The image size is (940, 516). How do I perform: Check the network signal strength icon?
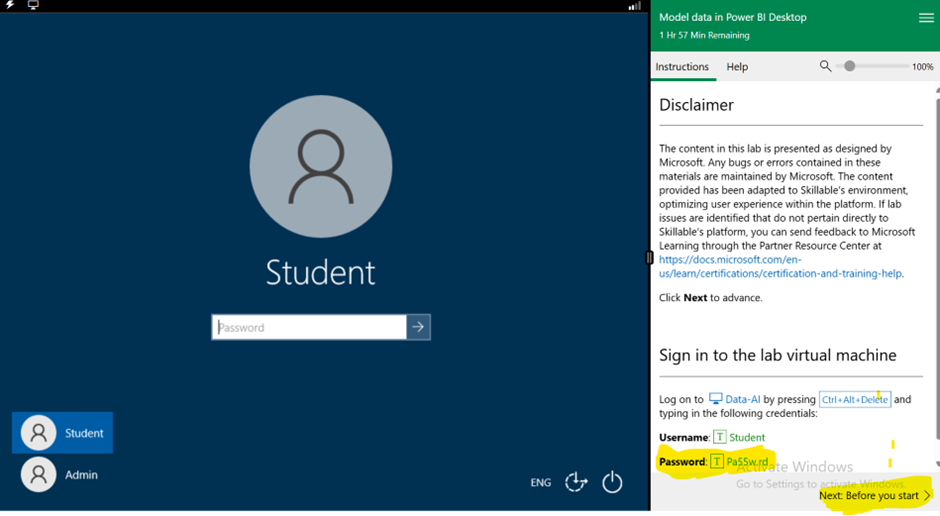[634, 6]
